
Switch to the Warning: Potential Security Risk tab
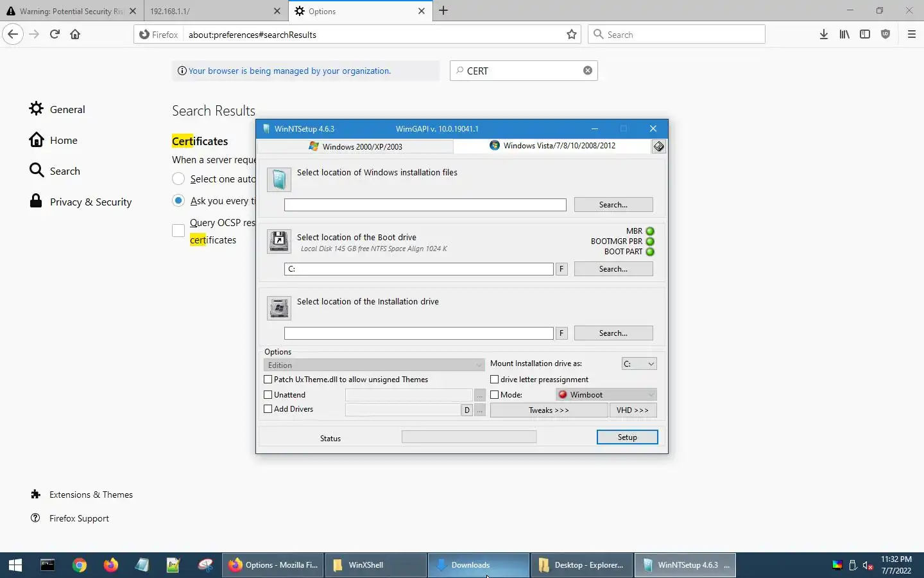(x=72, y=11)
